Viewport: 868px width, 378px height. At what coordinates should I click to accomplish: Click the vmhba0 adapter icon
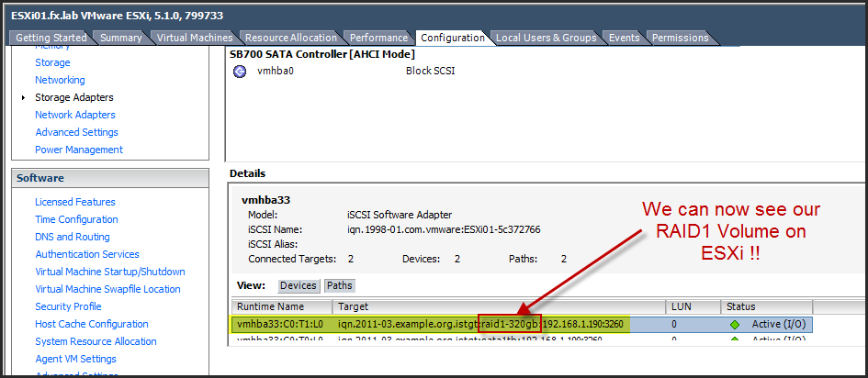pos(240,72)
